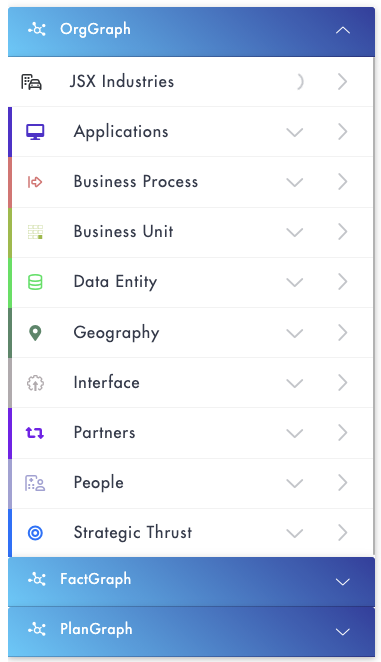Click the Business Unit grid icon
The image size is (381, 662).
35,232
